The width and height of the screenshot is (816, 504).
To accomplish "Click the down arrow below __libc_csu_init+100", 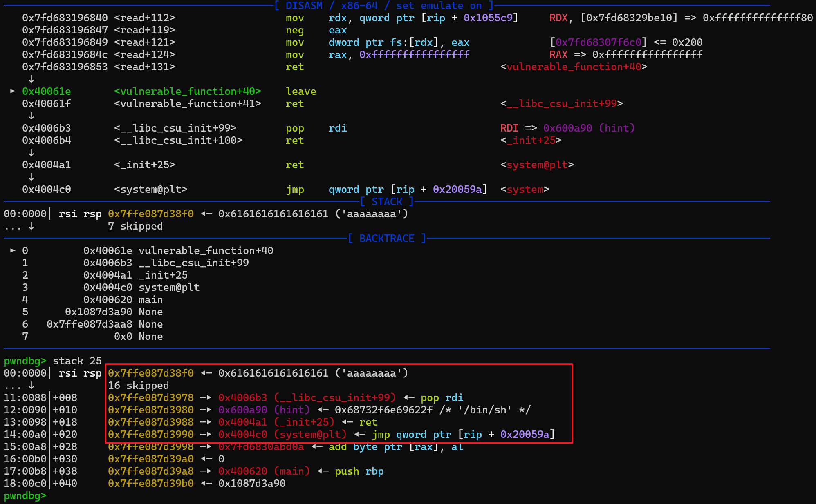I will pyautogui.click(x=31, y=152).
